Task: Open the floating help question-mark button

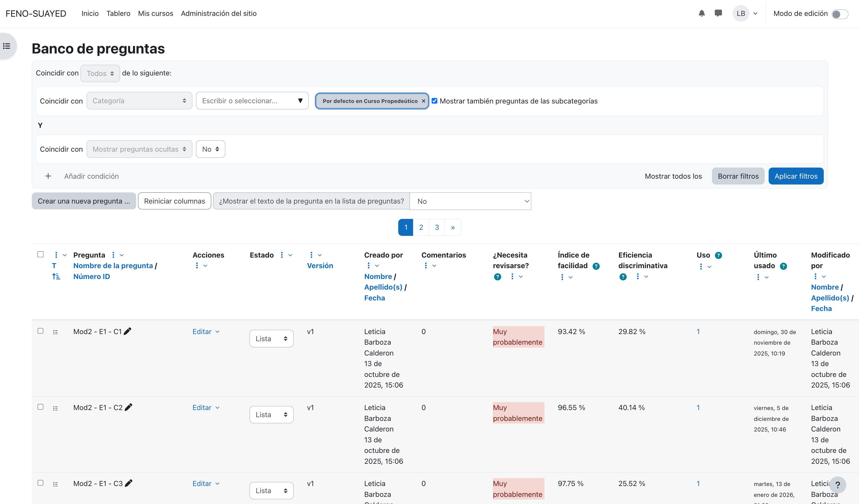Action: click(x=837, y=485)
